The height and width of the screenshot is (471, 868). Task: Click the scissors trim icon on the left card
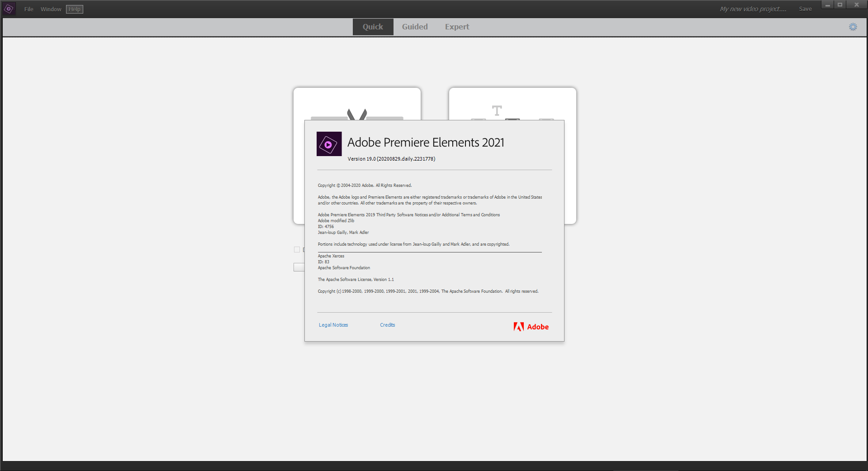(357, 114)
